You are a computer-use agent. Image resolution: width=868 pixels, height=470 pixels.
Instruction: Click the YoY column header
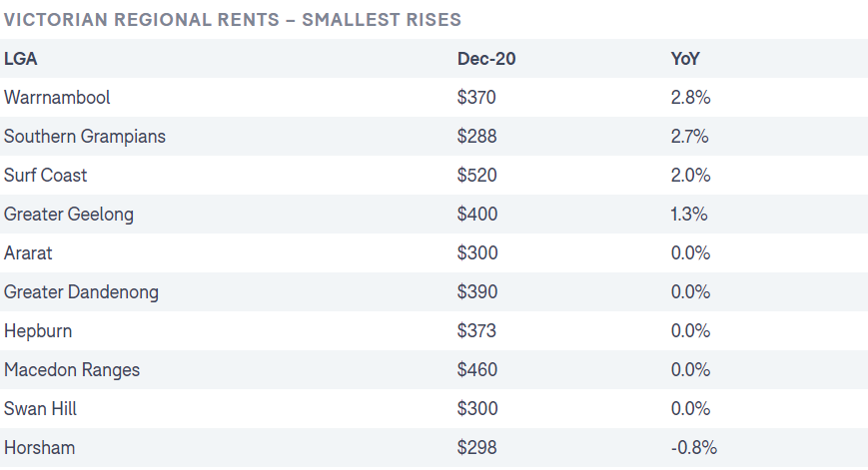685,59
